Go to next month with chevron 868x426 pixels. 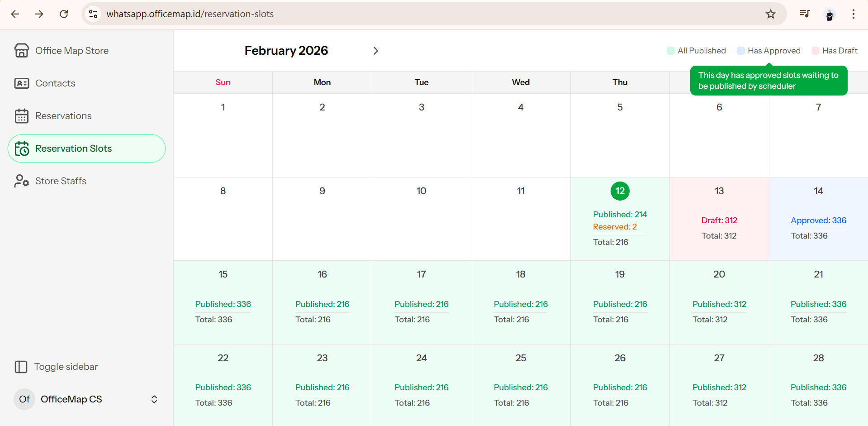[x=375, y=51]
